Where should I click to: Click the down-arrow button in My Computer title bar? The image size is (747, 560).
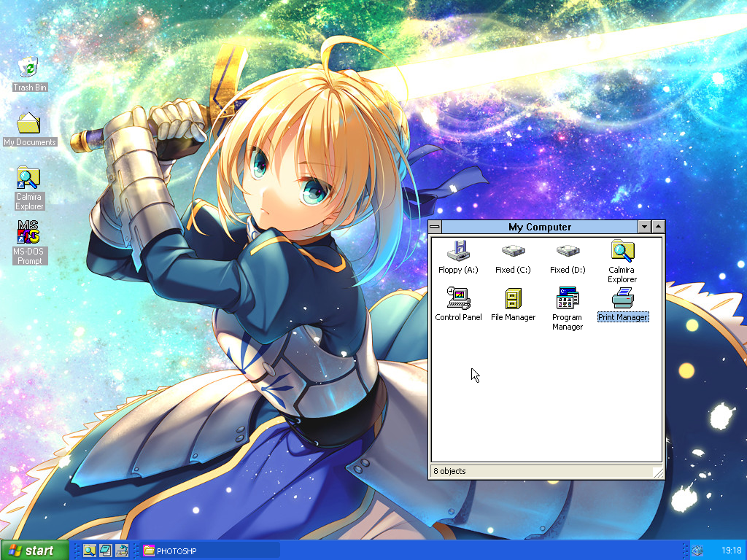pyautogui.click(x=644, y=227)
